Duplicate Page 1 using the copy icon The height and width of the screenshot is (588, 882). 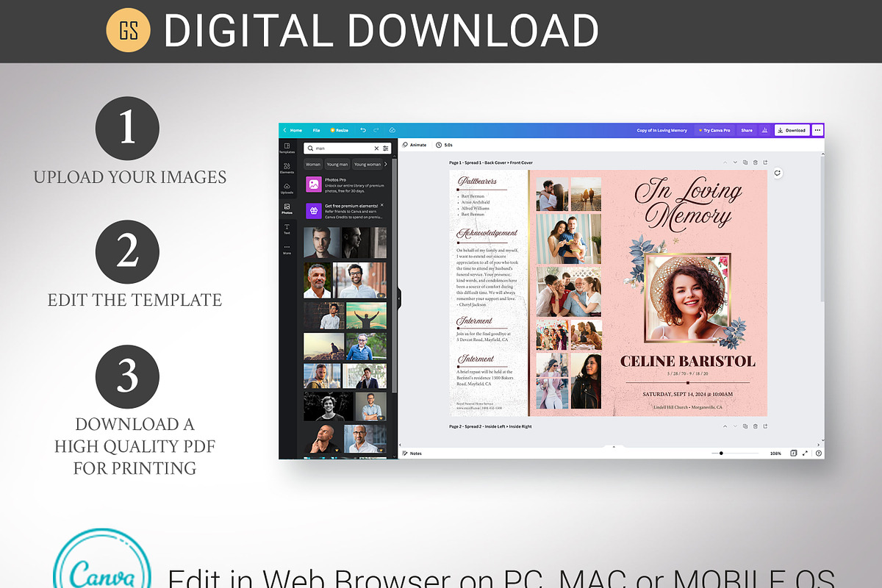click(745, 162)
